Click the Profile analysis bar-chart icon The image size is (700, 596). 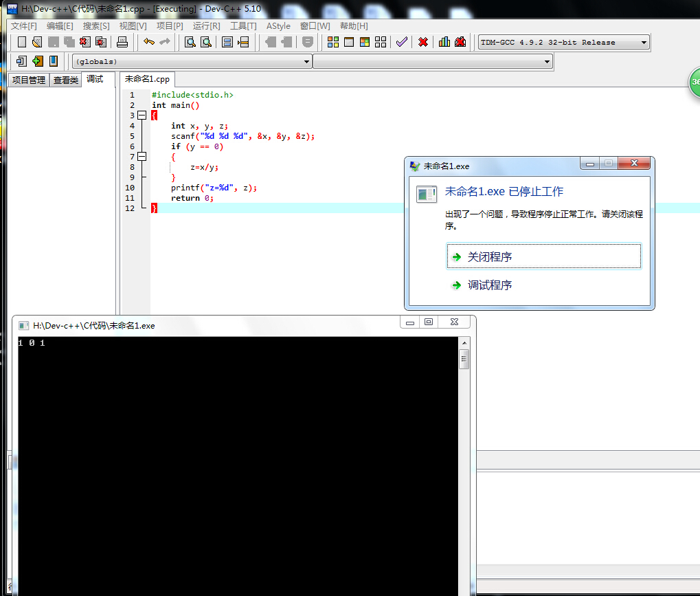coord(444,43)
